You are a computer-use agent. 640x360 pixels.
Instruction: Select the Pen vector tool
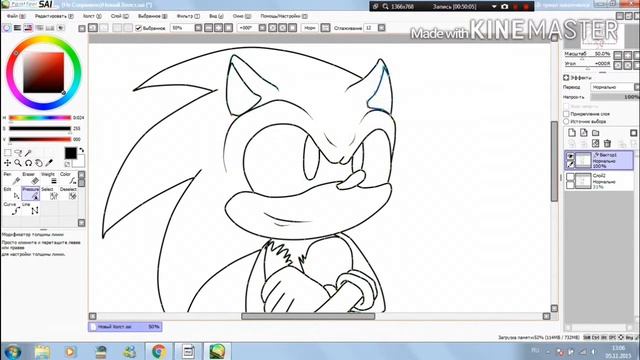coord(11,178)
